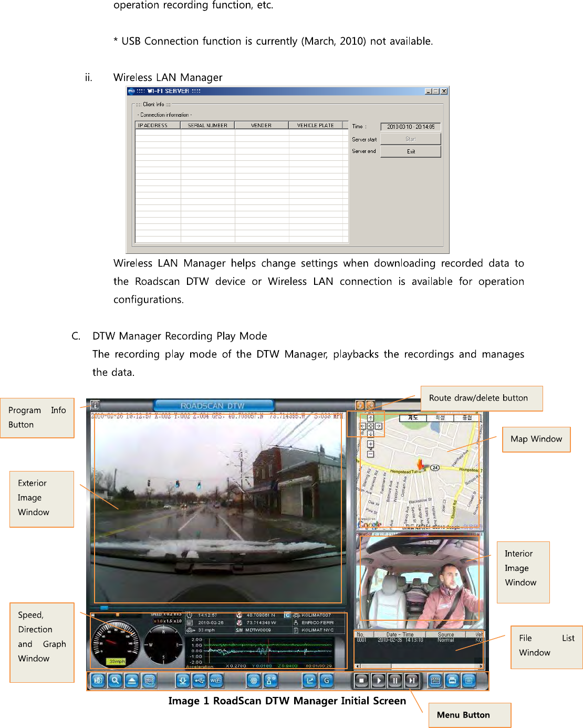Click the list document icon at the toolbar end

pos(469,681)
